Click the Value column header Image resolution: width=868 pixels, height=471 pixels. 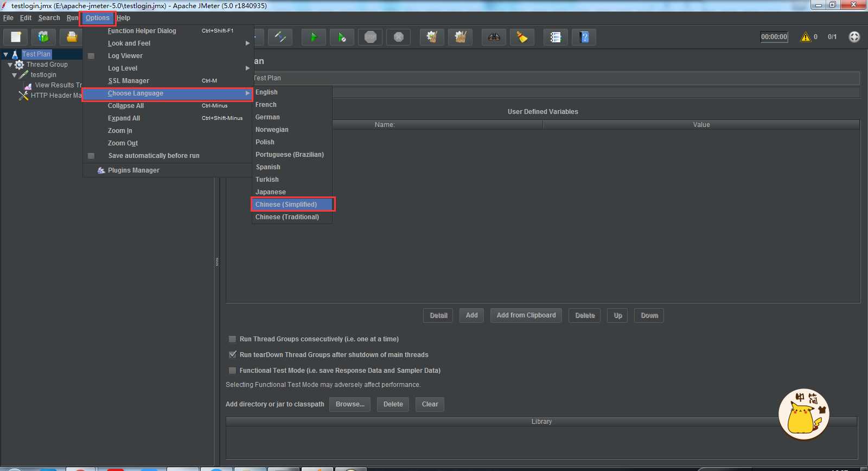pos(701,125)
